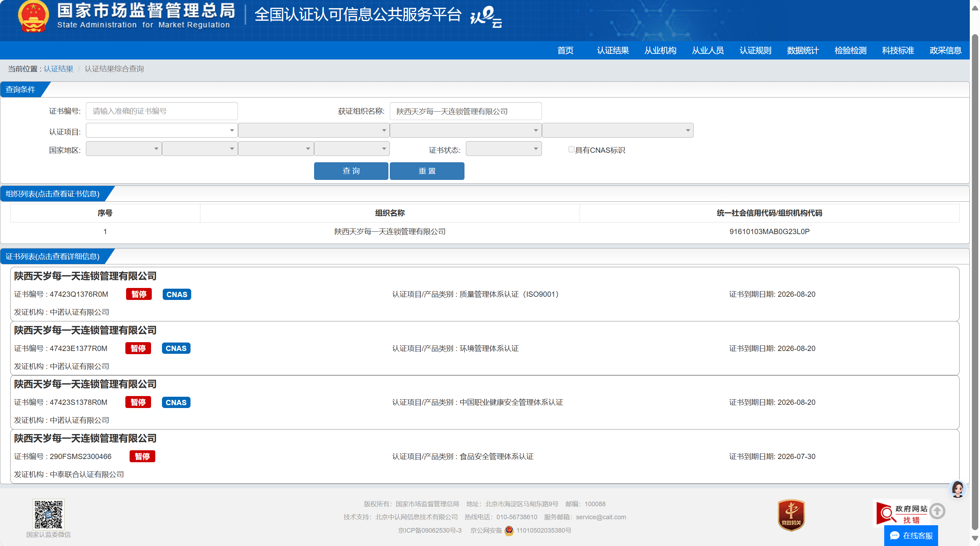Click the 认云 cloud logo in header

(486, 18)
